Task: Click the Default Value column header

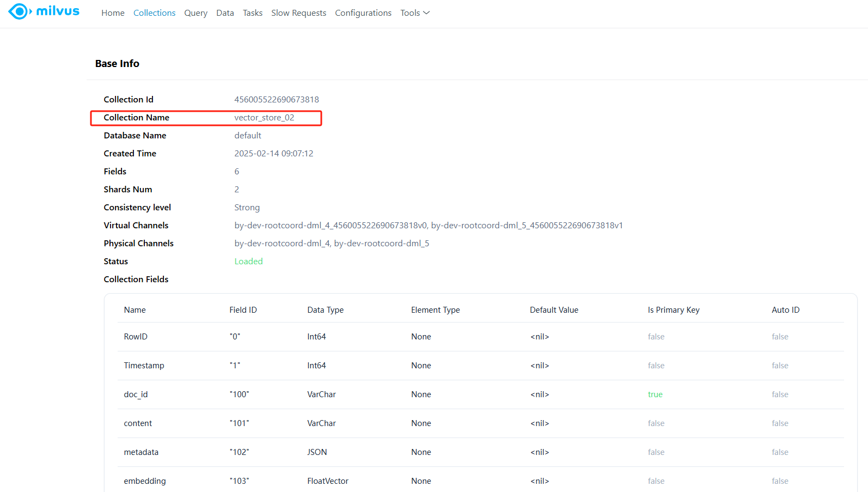Action: coord(554,310)
